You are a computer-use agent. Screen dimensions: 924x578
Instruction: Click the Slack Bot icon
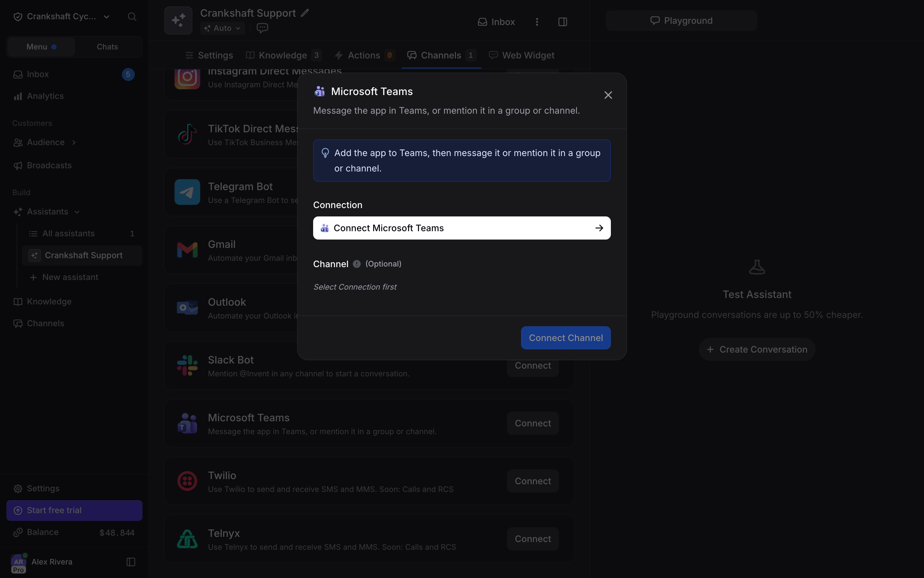pos(187,365)
